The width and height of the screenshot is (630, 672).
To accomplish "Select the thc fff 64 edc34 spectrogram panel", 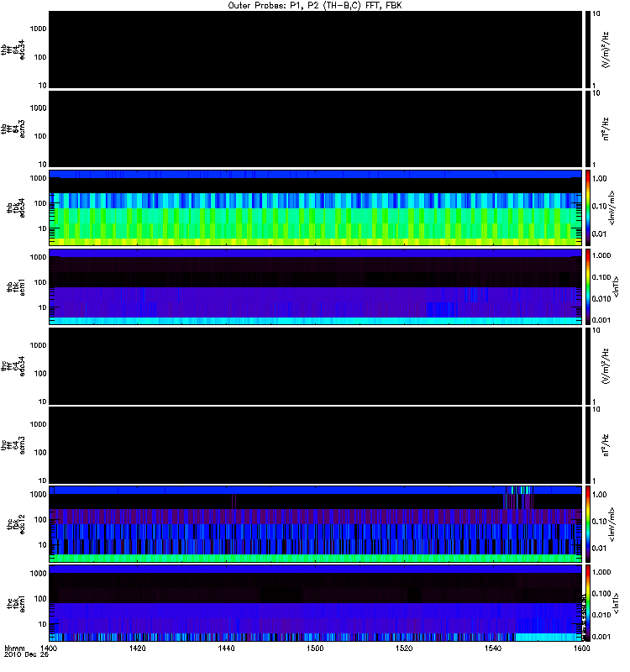I will [x=315, y=366].
